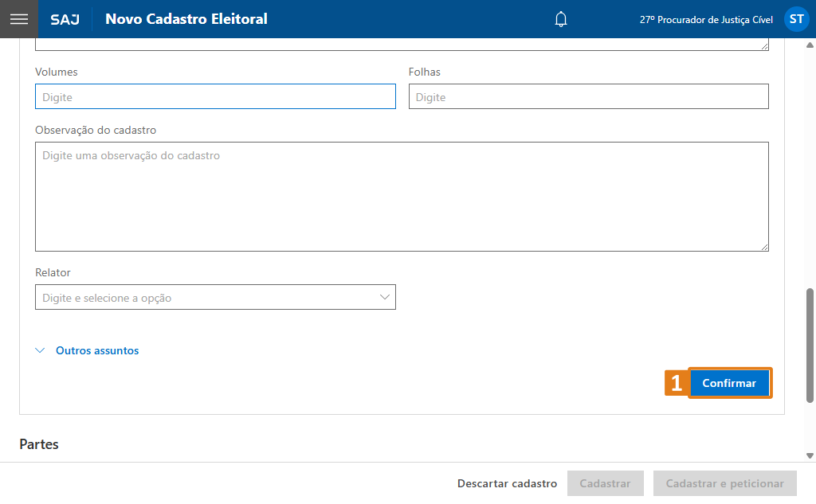Click the Cadastrar e peticionar button
This screenshot has width=816, height=504.
(x=724, y=483)
